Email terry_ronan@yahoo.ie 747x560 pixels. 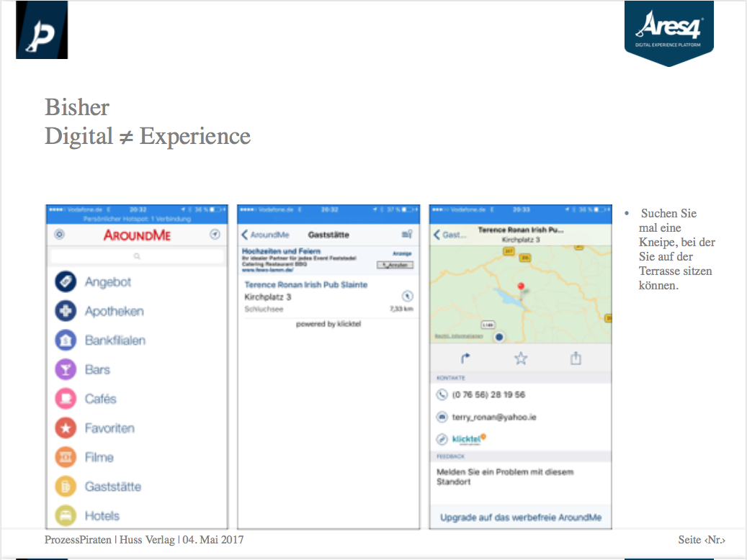click(494, 417)
